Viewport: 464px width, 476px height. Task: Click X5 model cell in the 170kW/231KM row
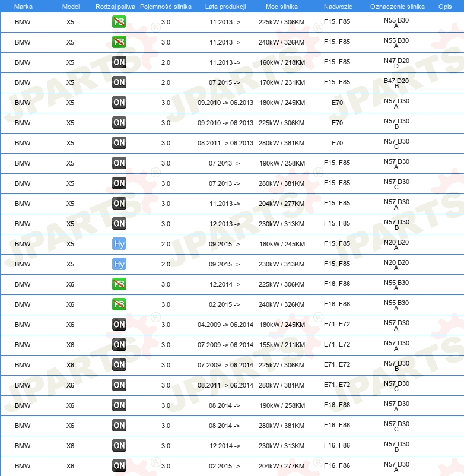click(x=70, y=82)
